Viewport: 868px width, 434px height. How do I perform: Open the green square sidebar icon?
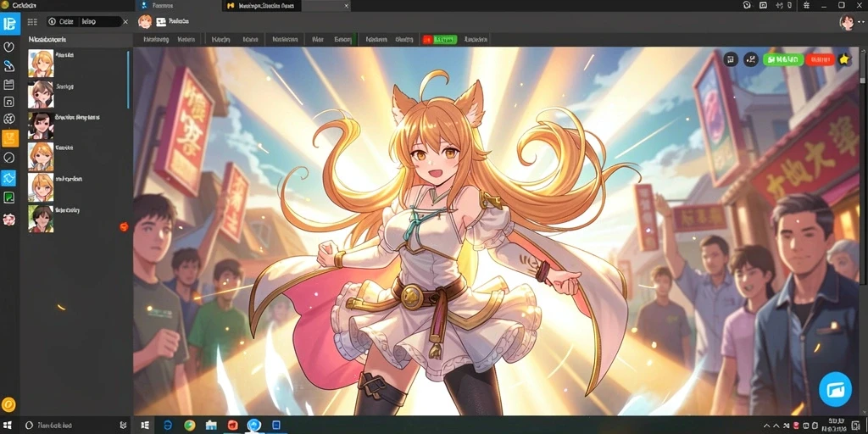pyautogui.click(x=8, y=198)
